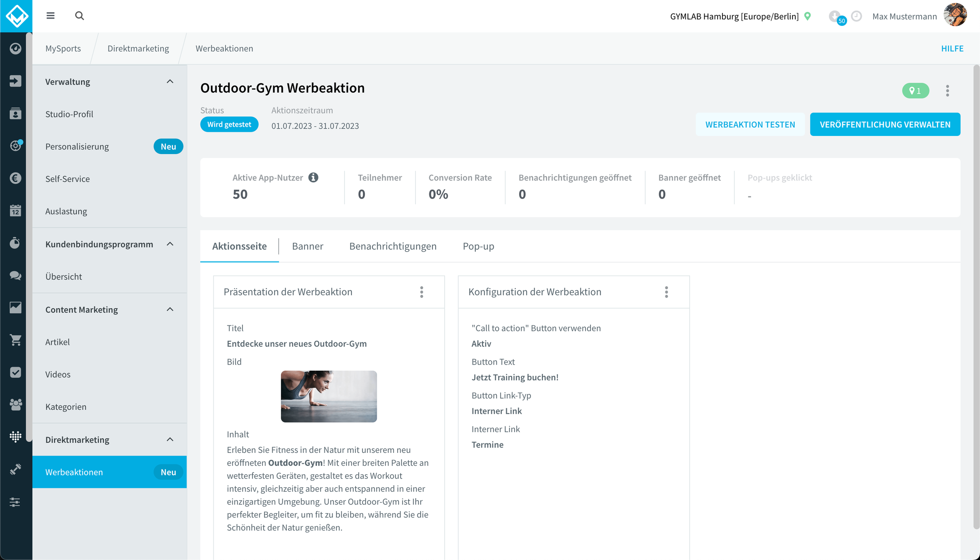
Task: Click the Wird getestet status badge
Action: (229, 124)
